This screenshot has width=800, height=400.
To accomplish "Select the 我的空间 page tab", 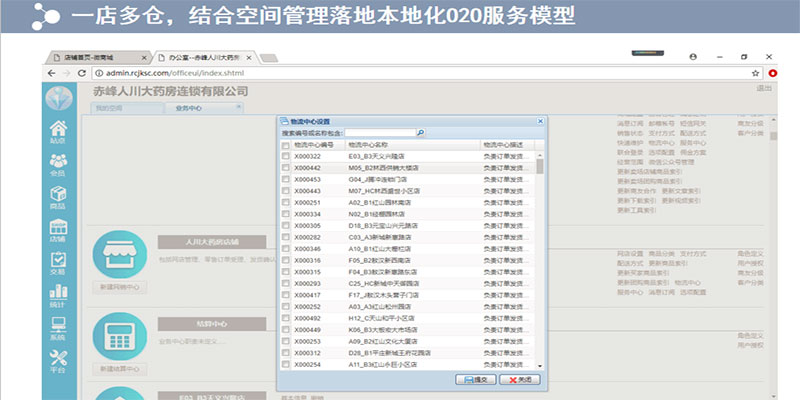I will (127, 108).
